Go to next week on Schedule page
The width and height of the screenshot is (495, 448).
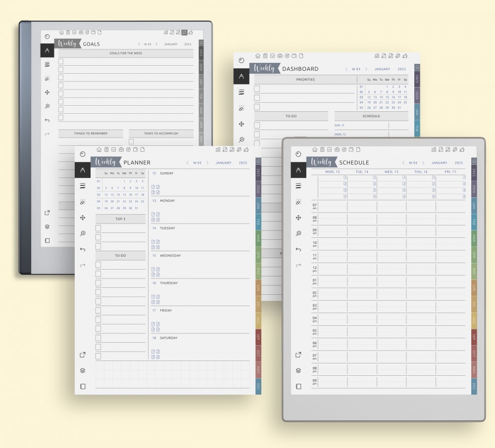coord(423,163)
